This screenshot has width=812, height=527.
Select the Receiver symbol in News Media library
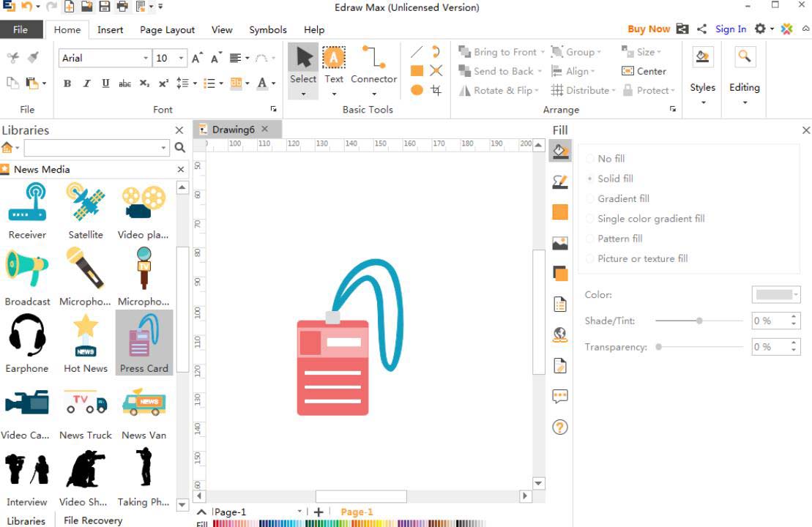pyautogui.click(x=27, y=211)
